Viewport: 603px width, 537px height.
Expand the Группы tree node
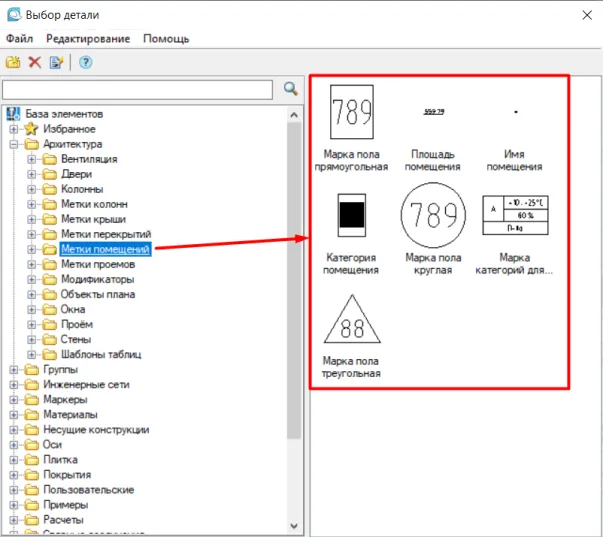pos(14,370)
